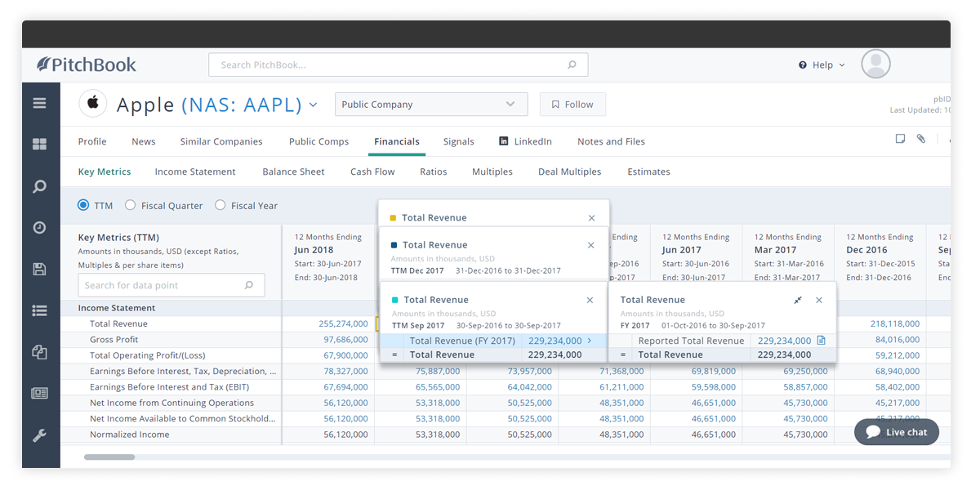The width and height of the screenshot is (980, 495).
Task: Click the note icon beside the tabs
Action: click(900, 139)
